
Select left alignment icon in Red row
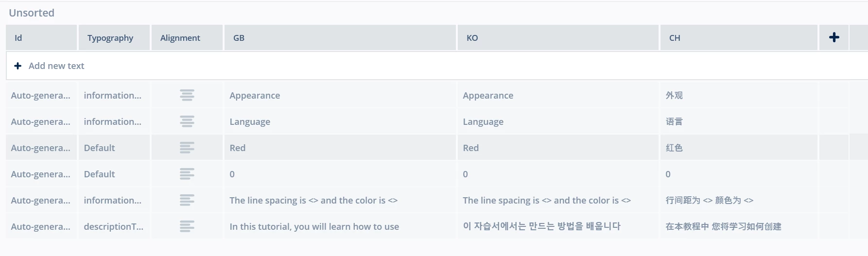[x=187, y=148]
